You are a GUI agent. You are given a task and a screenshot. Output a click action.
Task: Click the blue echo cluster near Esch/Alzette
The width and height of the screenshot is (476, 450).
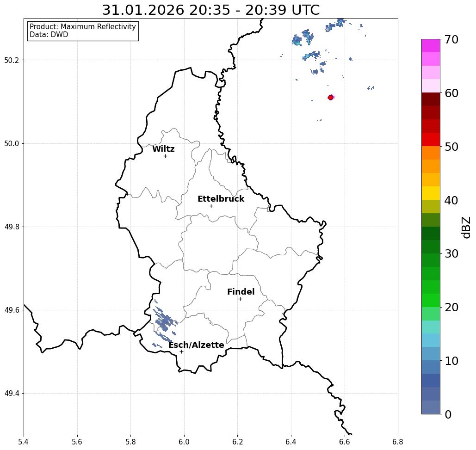(x=164, y=322)
